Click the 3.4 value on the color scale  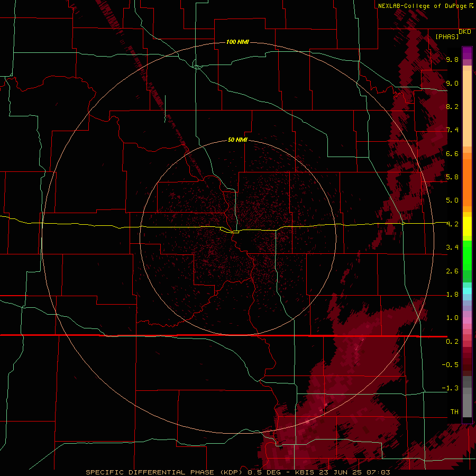coord(452,248)
